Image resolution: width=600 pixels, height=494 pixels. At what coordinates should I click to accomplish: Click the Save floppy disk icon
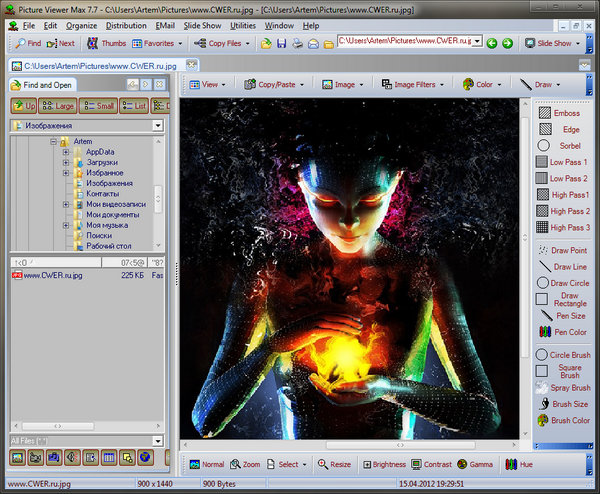[x=282, y=44]
